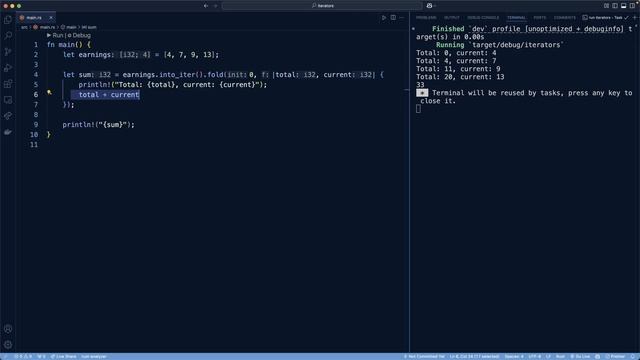Click the command center search box
The image size is (640, 360).
pos(322,6)
